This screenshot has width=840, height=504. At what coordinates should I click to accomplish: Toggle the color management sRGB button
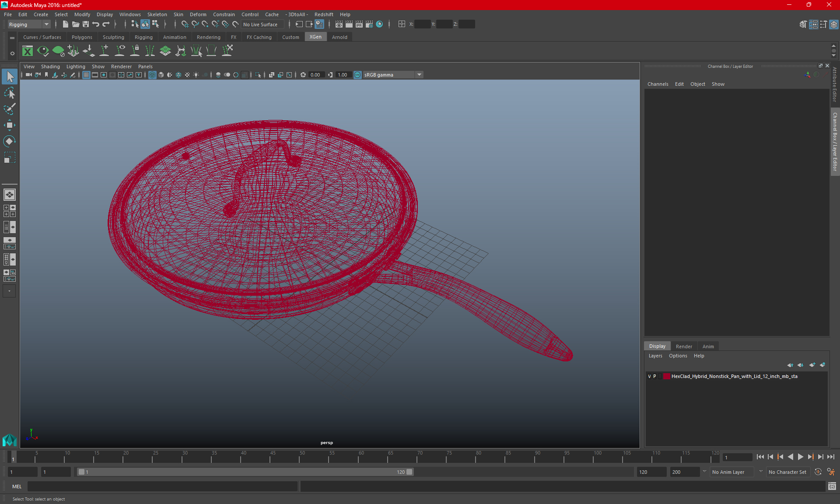click(357, 75)
